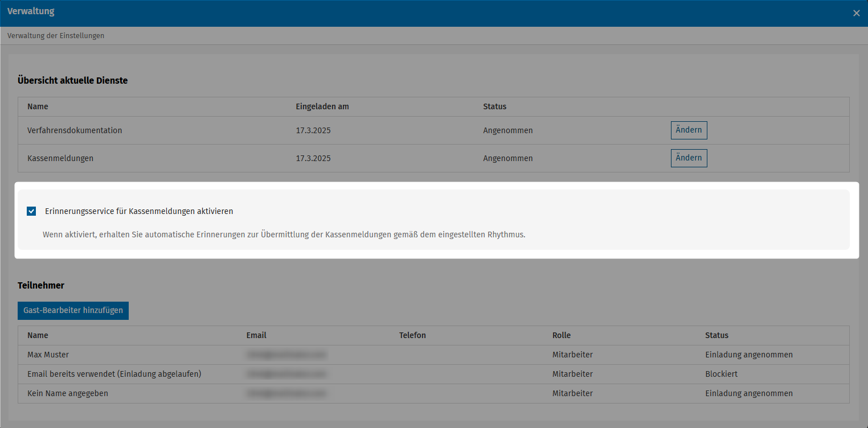Click the 'Übersicht aktuelle Dienste' heading

pyautogui.click(x=72, y=80)
